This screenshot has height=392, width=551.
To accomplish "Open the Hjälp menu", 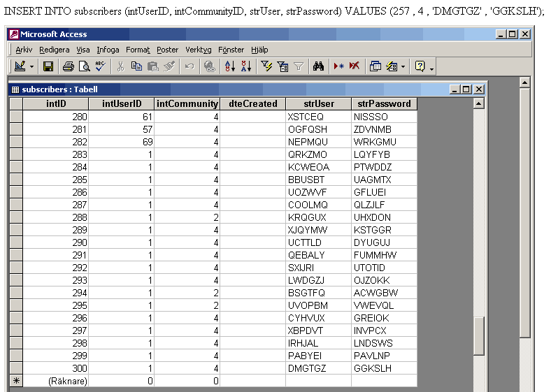I will coord(259,50).
